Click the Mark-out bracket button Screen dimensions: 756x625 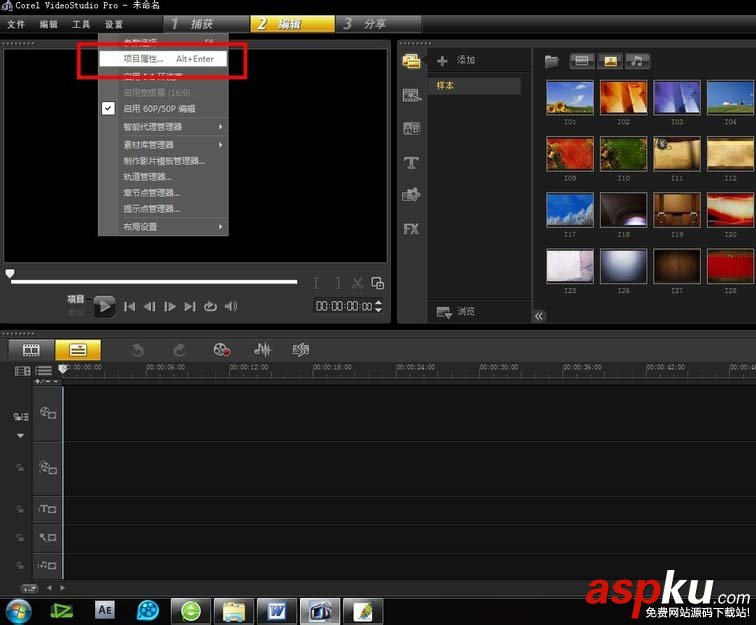(x=338, y=283)
